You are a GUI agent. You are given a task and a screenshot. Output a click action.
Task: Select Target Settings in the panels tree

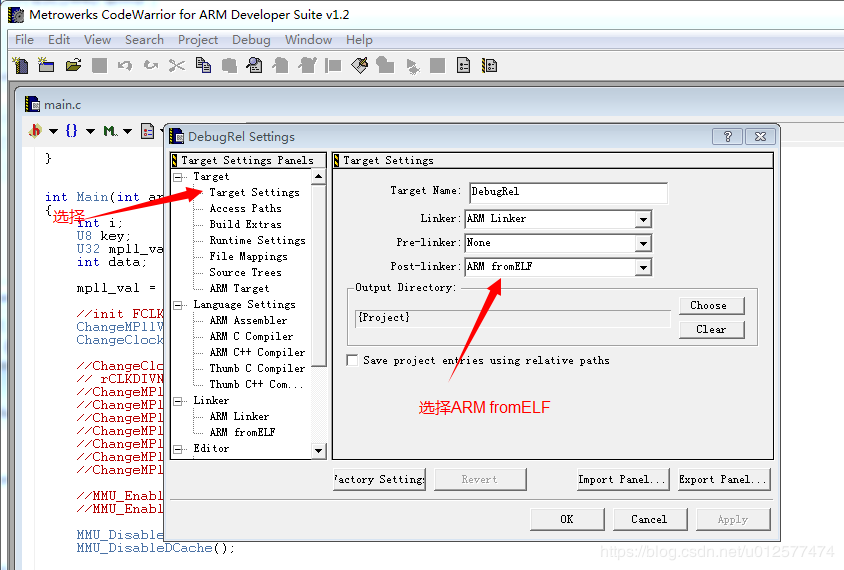[254, 193]
